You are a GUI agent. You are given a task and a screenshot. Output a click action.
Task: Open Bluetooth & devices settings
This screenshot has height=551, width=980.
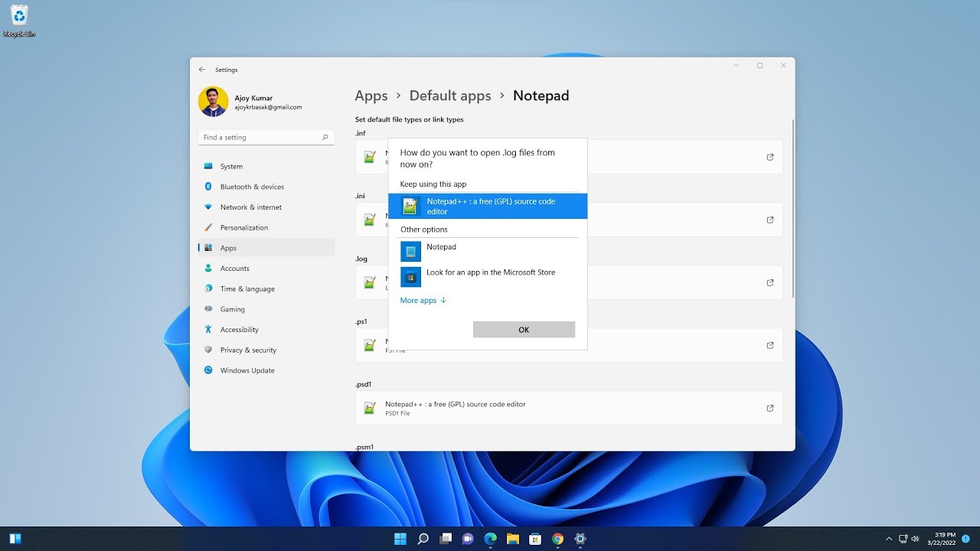coord(266,187)
